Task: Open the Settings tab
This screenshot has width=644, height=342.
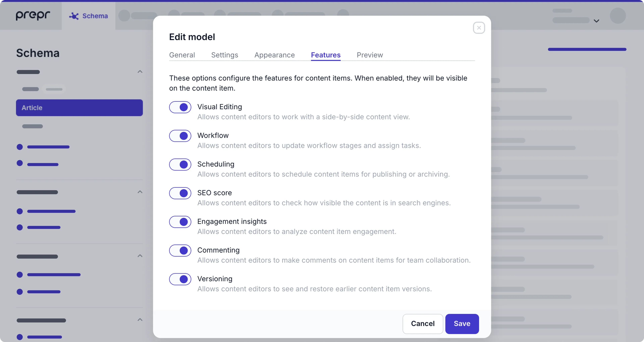Action: (x=225, y=55)
